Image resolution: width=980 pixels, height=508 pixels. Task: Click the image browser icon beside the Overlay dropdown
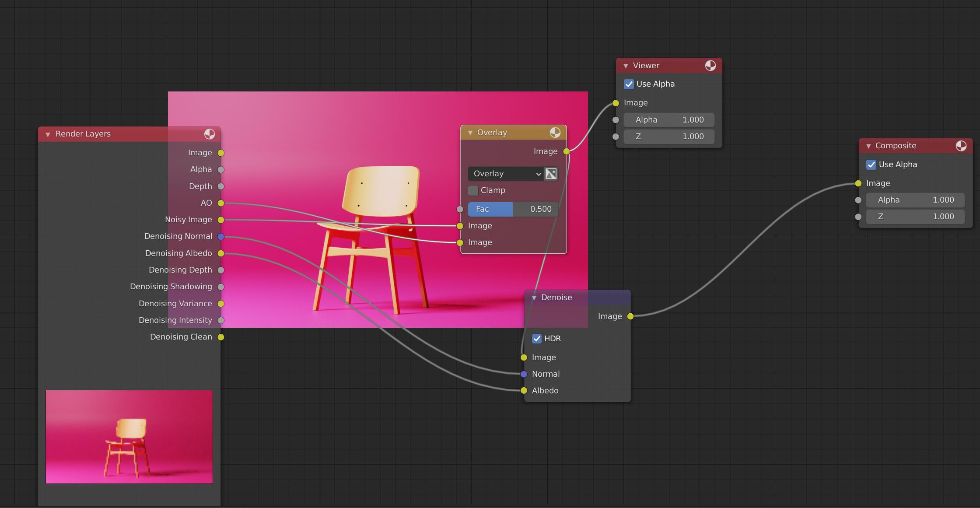(551, 174)
